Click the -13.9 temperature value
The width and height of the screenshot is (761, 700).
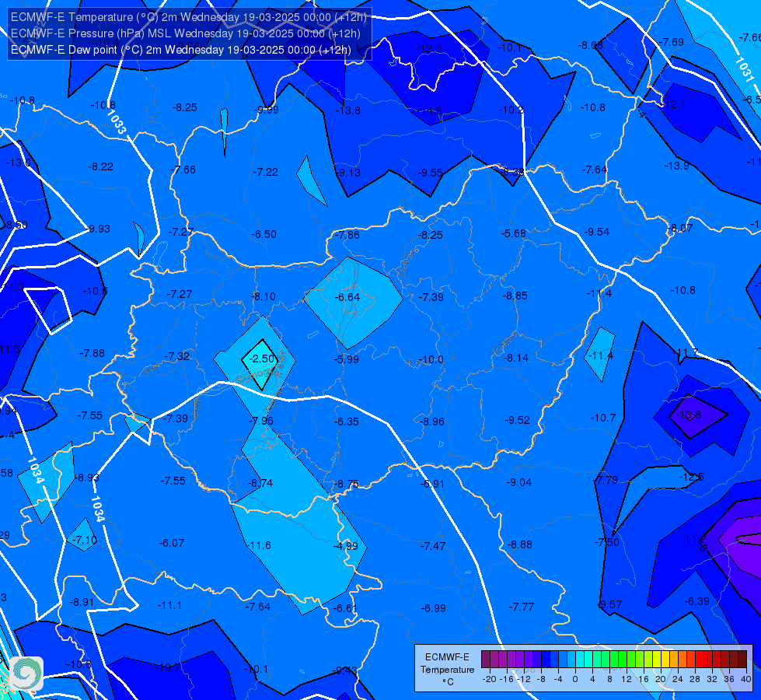pos(676,166)
